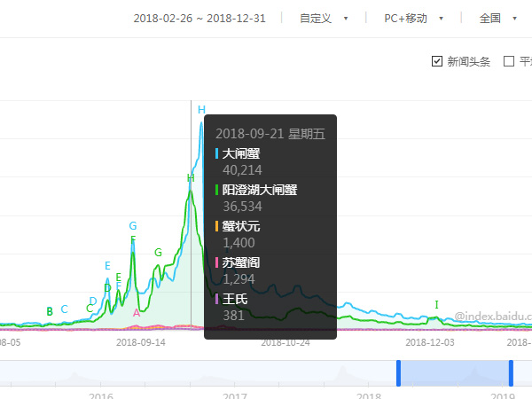Click the blue D news marker
The image size is (532, 399).
(x=93, y=301)
